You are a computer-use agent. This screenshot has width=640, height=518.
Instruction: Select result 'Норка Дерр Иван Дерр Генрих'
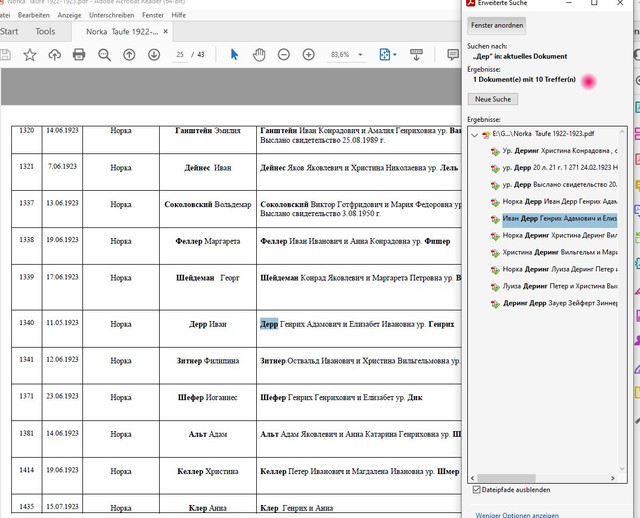560,202
